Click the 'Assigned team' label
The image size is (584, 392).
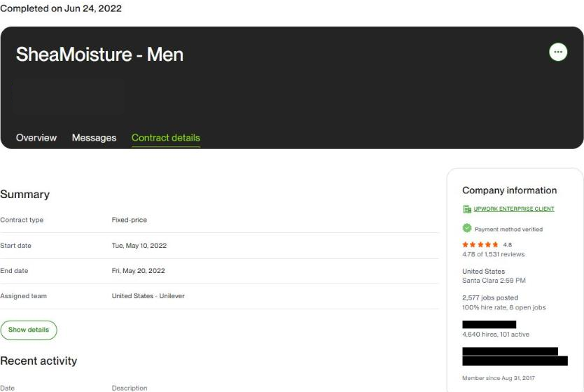tap(24, 296)
